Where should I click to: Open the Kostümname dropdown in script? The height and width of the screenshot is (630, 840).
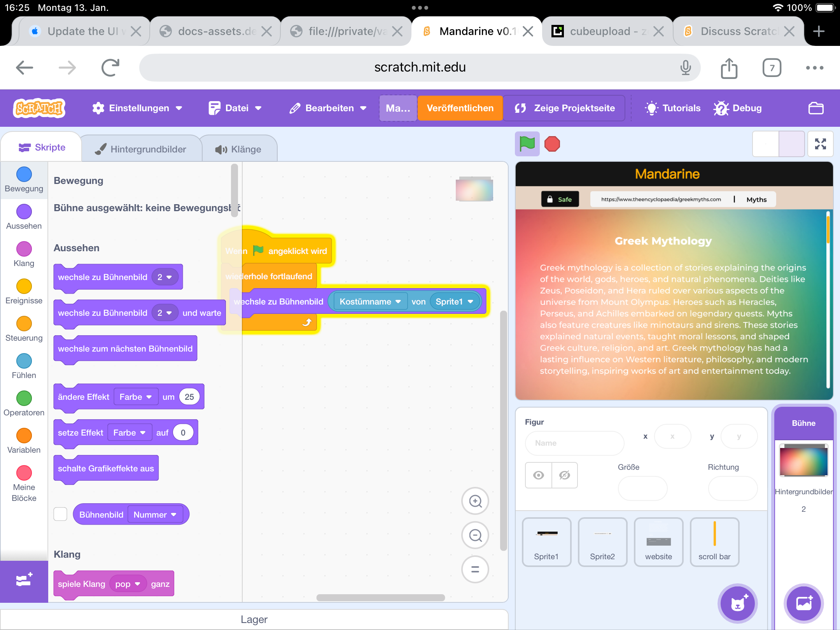(x=370, y=302)
